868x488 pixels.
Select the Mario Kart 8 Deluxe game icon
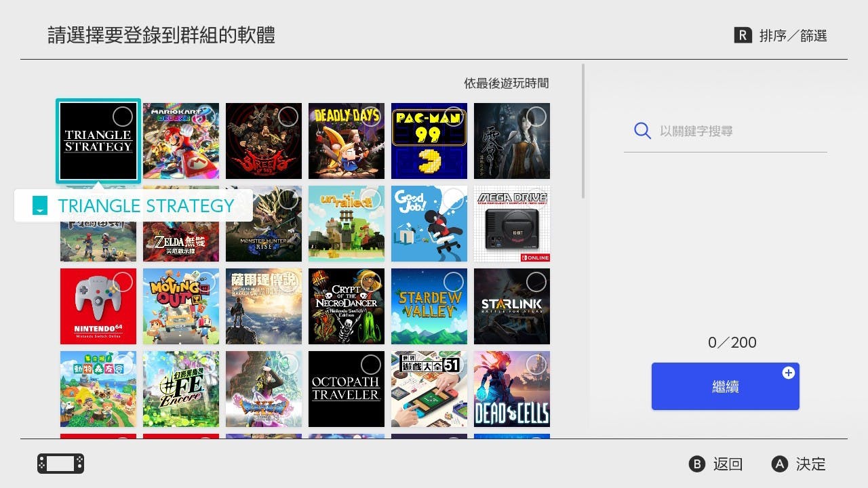click(181, 141)
